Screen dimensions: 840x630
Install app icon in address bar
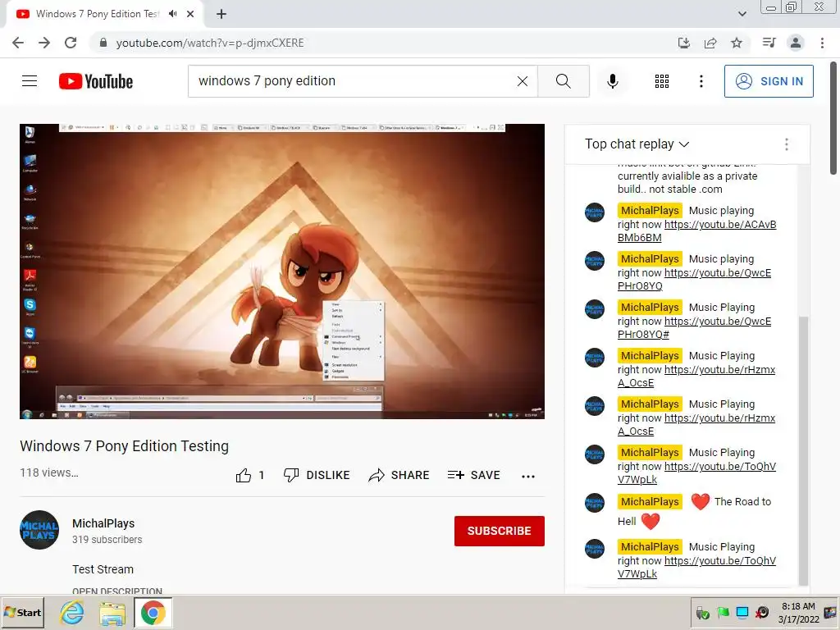(x=684, y=43)
